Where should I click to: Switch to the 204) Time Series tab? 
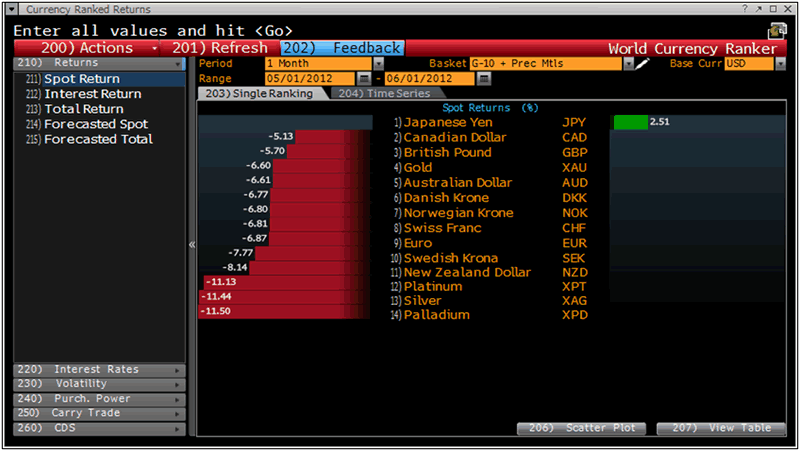coord(385,93)
